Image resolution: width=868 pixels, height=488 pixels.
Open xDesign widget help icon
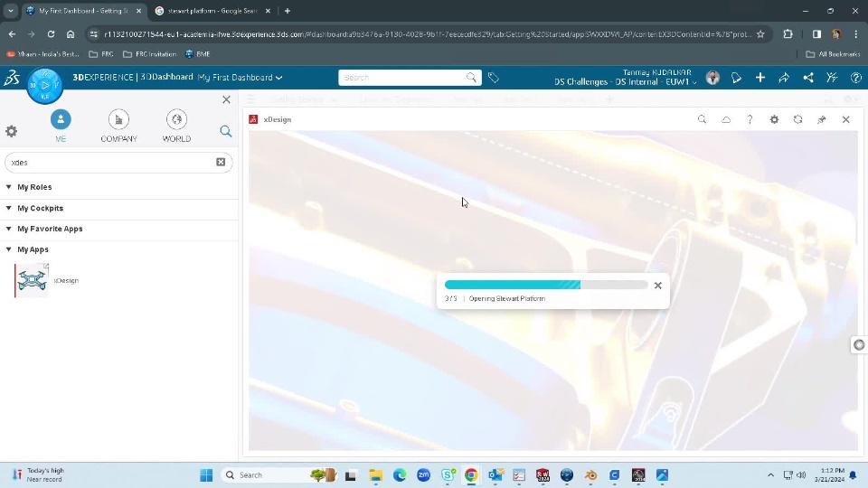(750, 119)
